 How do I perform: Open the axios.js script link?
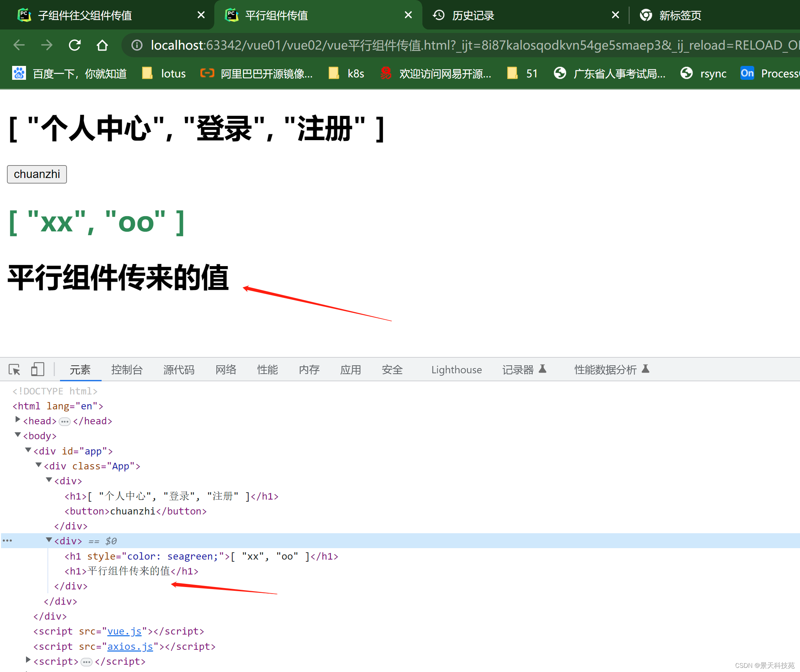click(x=130, y=646)
